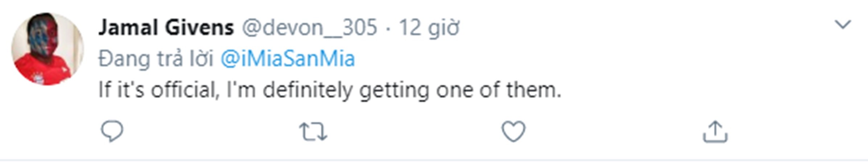Click the @devon__305 handle
The image size is (868, 163).
(309, 28)
